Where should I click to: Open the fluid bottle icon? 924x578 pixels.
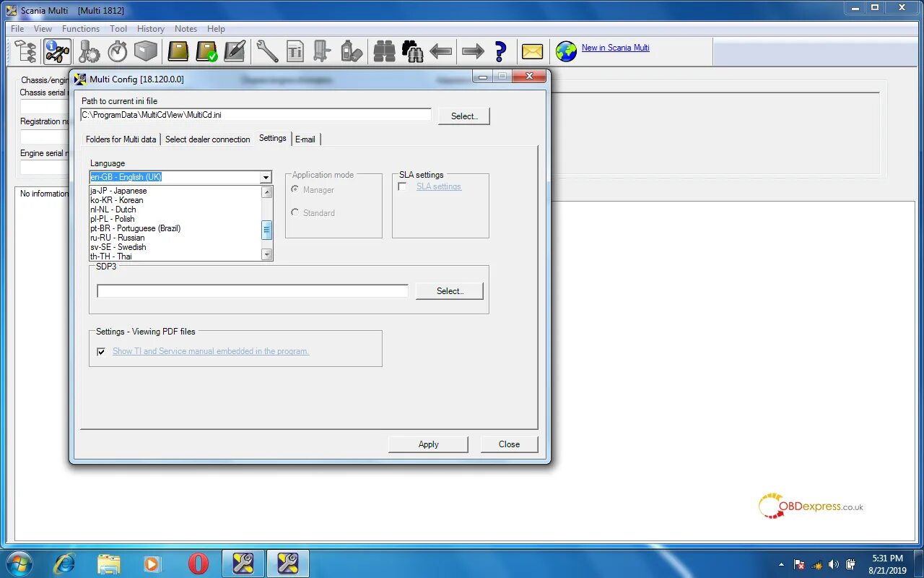tap(352, 51)
